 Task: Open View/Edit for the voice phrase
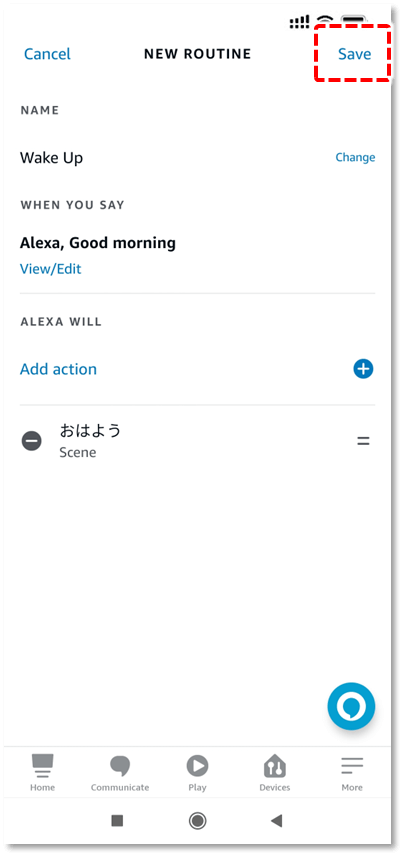50,269
